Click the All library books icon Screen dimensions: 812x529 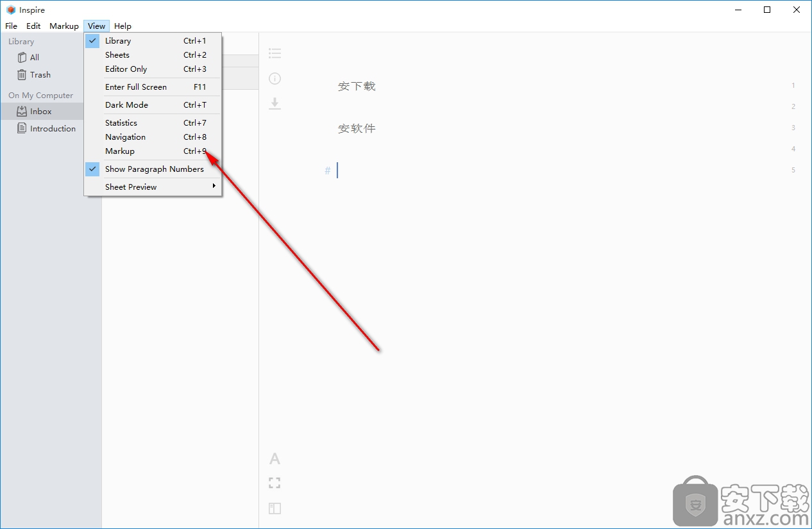tap(22, 57)
